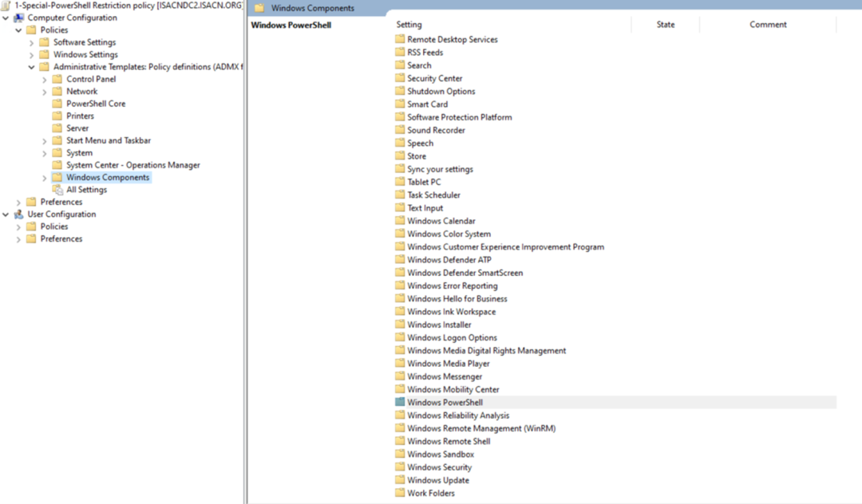Screen dimensions: 862x504
Task: Collapse the Policies node under Computer Configuration
Action: [x=18, y=30]
